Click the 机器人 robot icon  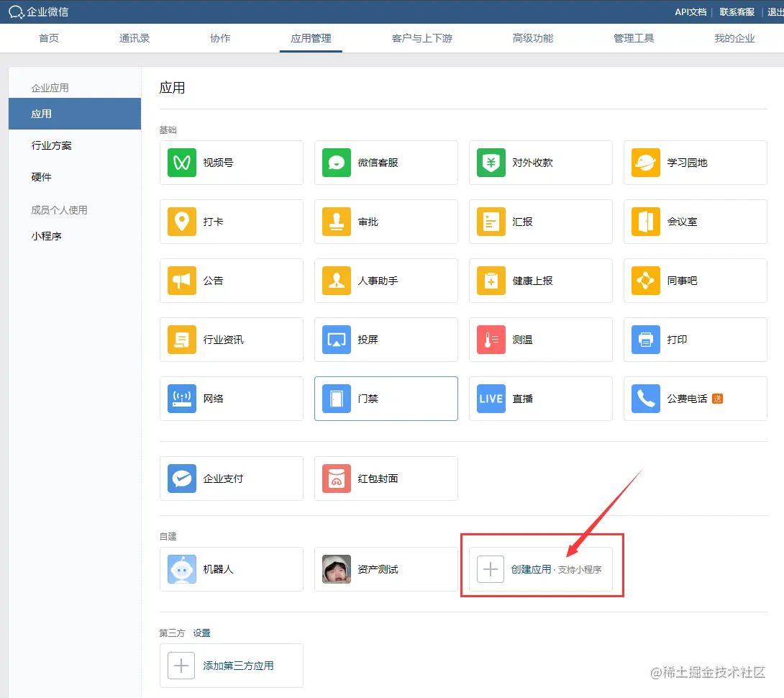pos(181,569)
